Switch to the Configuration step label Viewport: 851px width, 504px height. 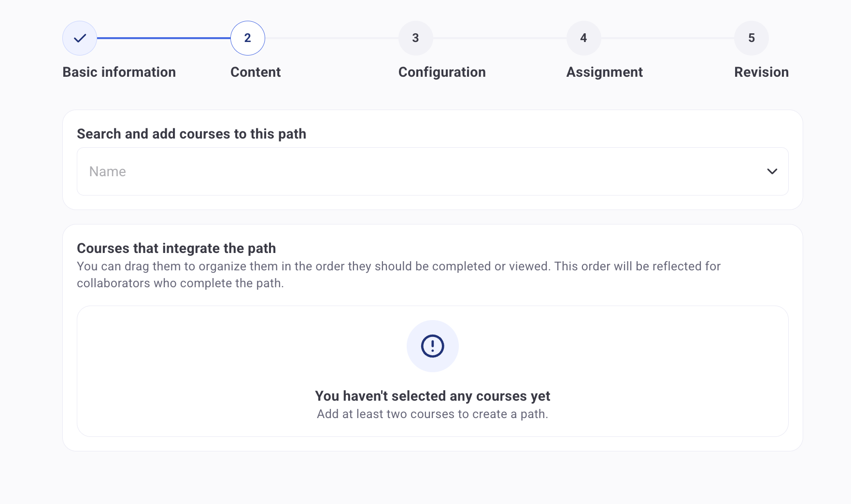coord(442,72)
